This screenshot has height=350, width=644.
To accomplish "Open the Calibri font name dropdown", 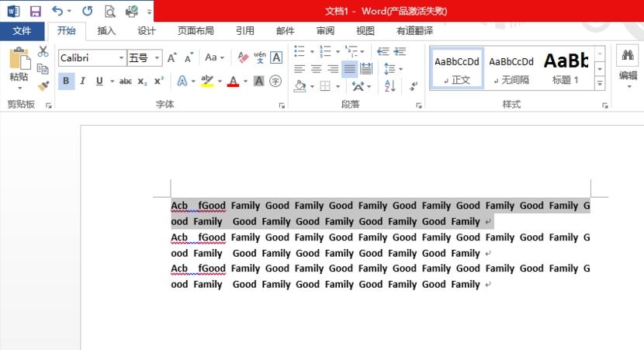I will 121,58.
